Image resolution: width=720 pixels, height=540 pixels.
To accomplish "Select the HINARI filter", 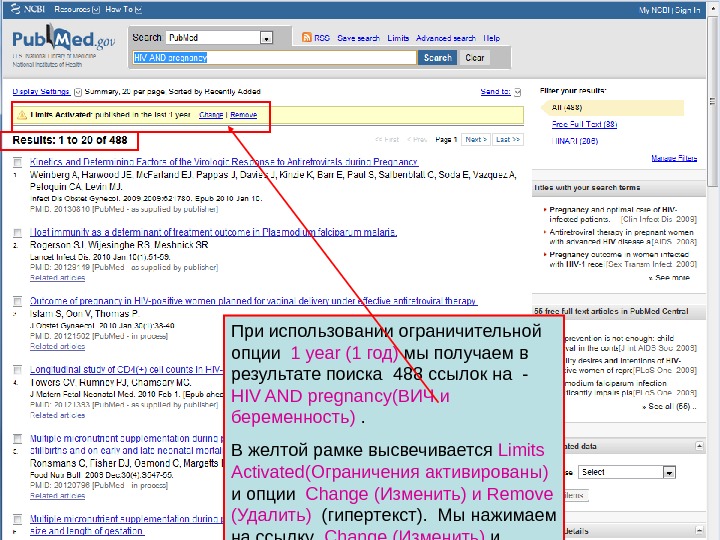I will (575, 141).
